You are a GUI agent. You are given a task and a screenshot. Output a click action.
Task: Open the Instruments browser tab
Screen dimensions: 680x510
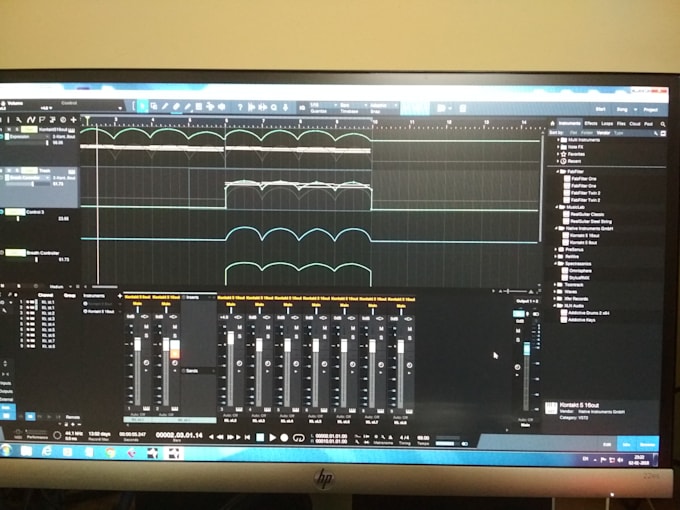coord(569,124)
